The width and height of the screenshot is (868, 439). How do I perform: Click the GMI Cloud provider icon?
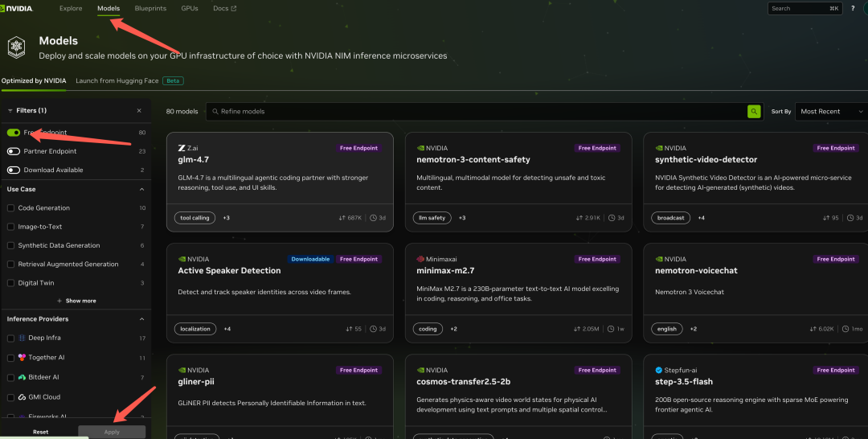tap(22, 397)
